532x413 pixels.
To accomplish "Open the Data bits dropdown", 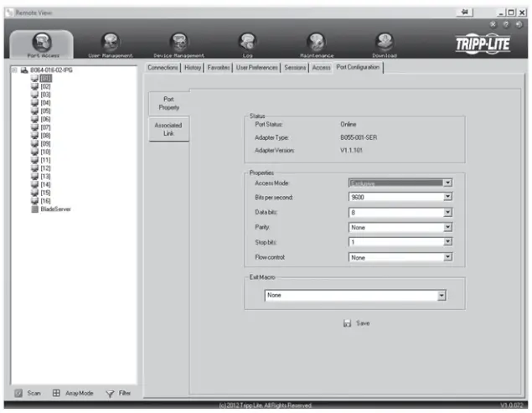I will click(448, 213).
